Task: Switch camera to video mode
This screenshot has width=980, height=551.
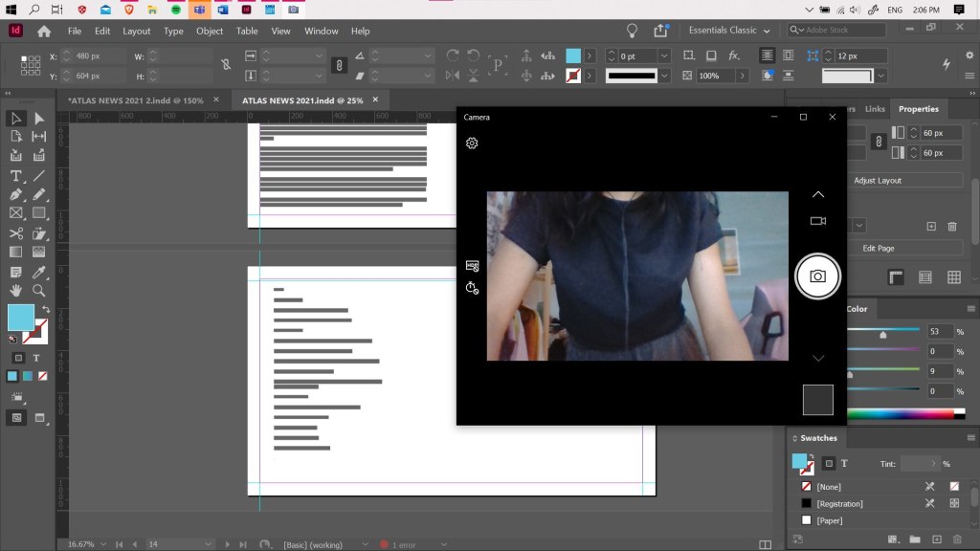Action: 817,221
